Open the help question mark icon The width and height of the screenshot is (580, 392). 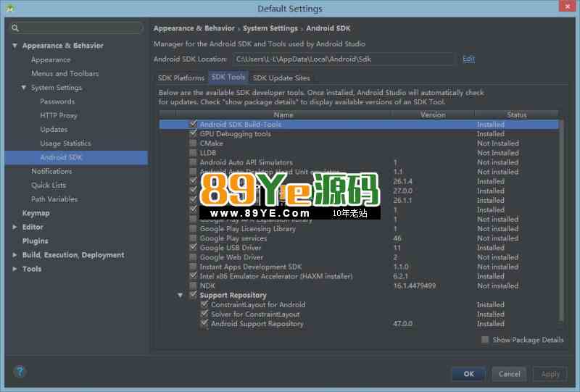tap(20, 371)
